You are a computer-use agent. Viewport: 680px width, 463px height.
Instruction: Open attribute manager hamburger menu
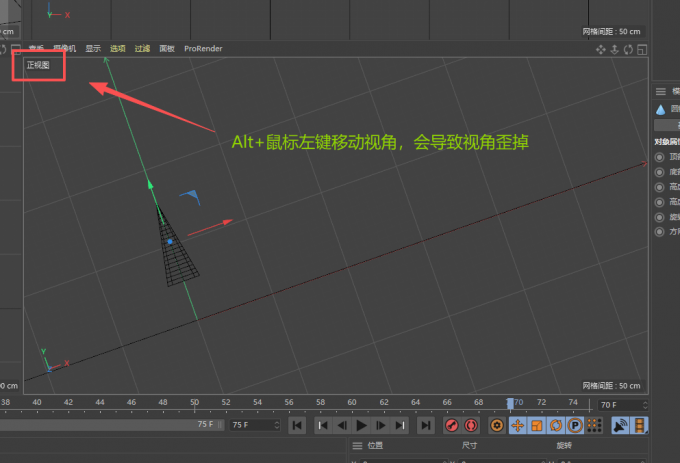pyautogui.click(x=660, y=91)
